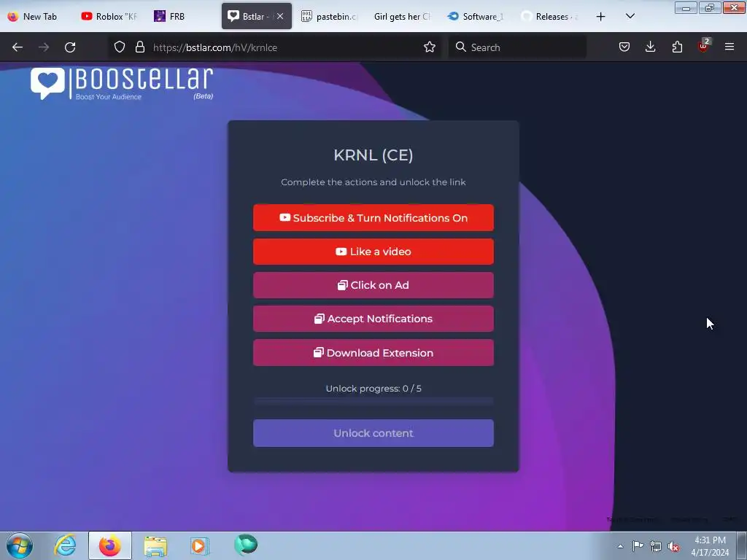Click the Download Extension button
747x560 pixels.
click(373, 353)
